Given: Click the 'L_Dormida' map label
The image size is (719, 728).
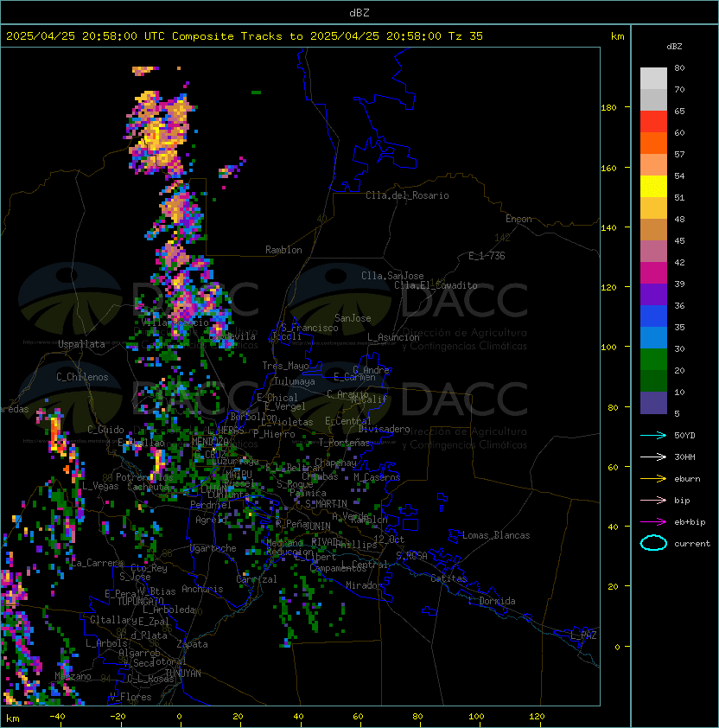Looking at the screenshot, I should [x=492, y=601].
